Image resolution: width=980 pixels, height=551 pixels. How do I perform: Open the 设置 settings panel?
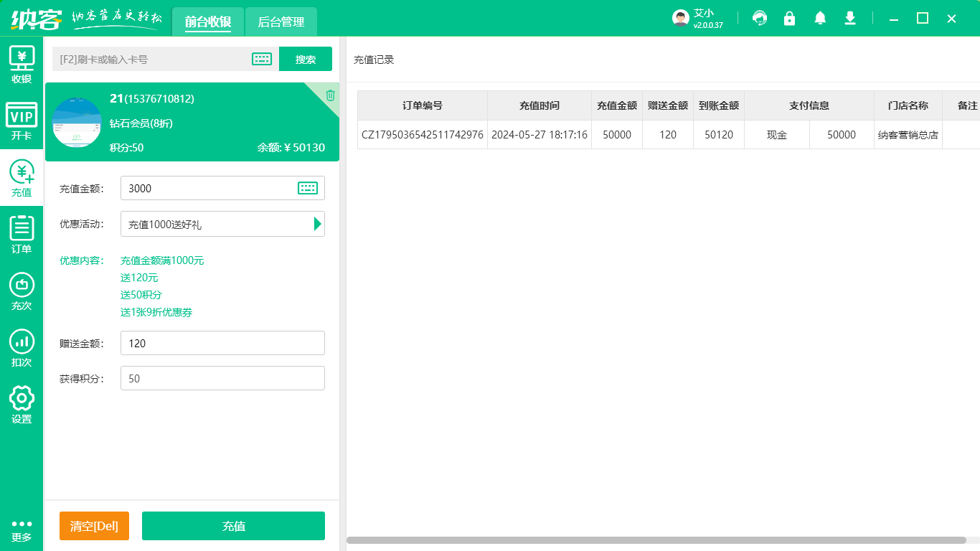point(22,405)
